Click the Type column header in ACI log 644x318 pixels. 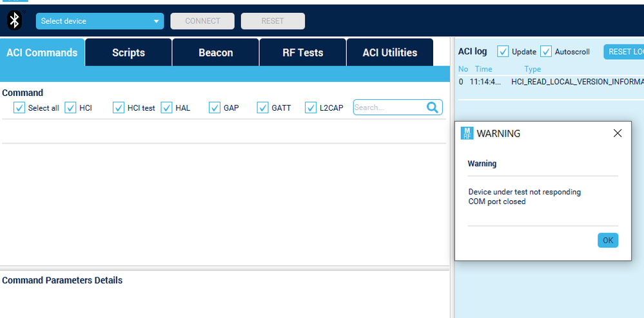pyautogui.click(x=532, y=69)
